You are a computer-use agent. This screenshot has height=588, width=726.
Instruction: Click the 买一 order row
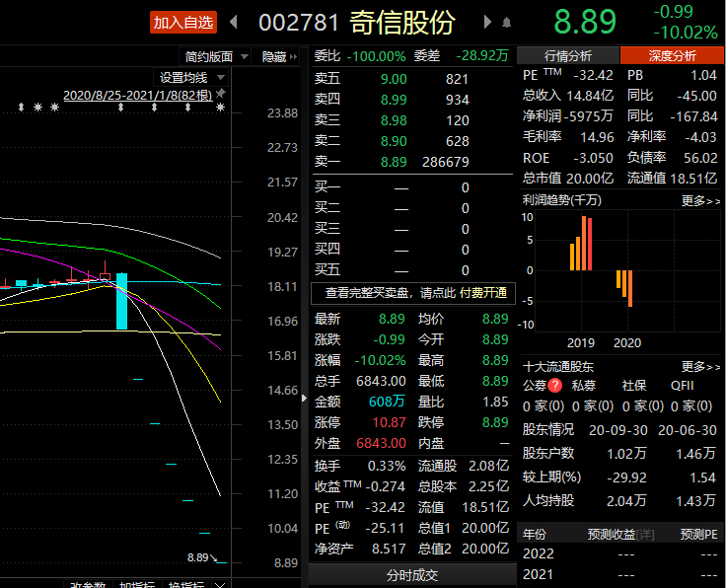tap(412, 188)
